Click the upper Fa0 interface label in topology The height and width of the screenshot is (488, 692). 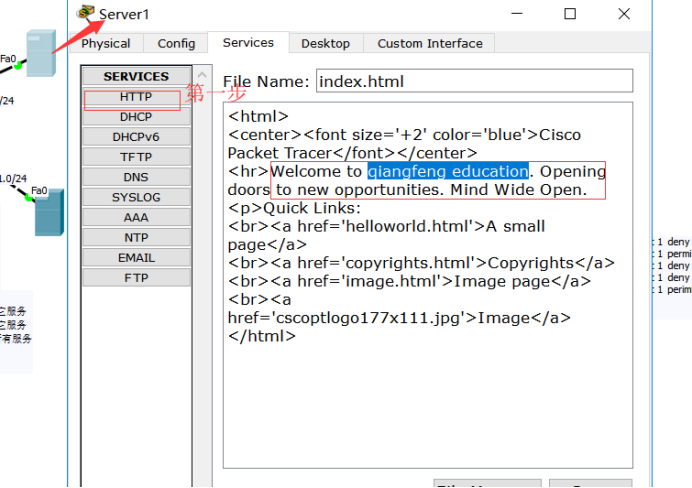pos(8,59)
